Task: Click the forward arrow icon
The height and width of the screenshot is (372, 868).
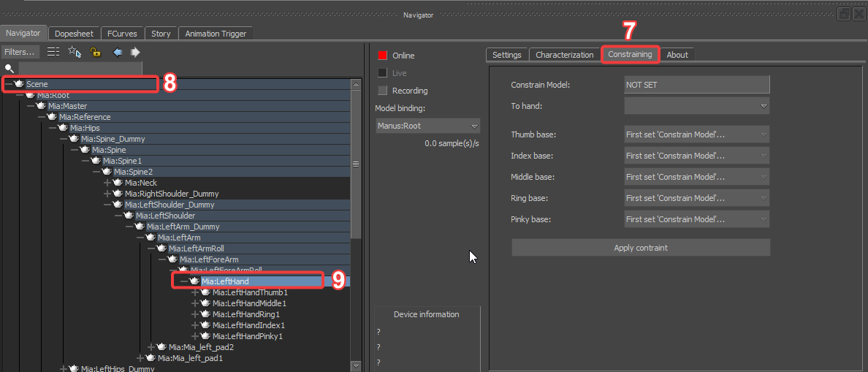Action: pyautogui.click(x=135, y=52)
